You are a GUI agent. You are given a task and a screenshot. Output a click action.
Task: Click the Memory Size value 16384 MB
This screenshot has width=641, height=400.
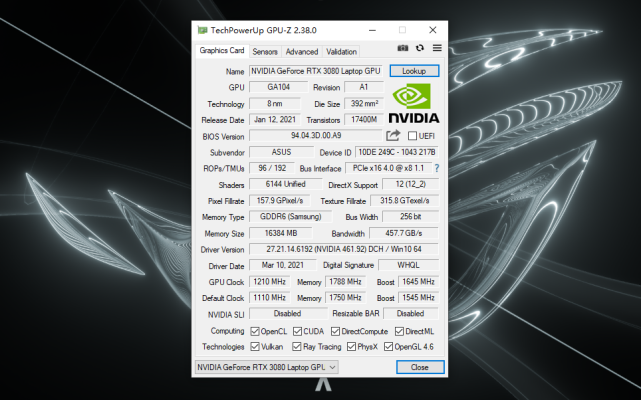click(281, 233)
